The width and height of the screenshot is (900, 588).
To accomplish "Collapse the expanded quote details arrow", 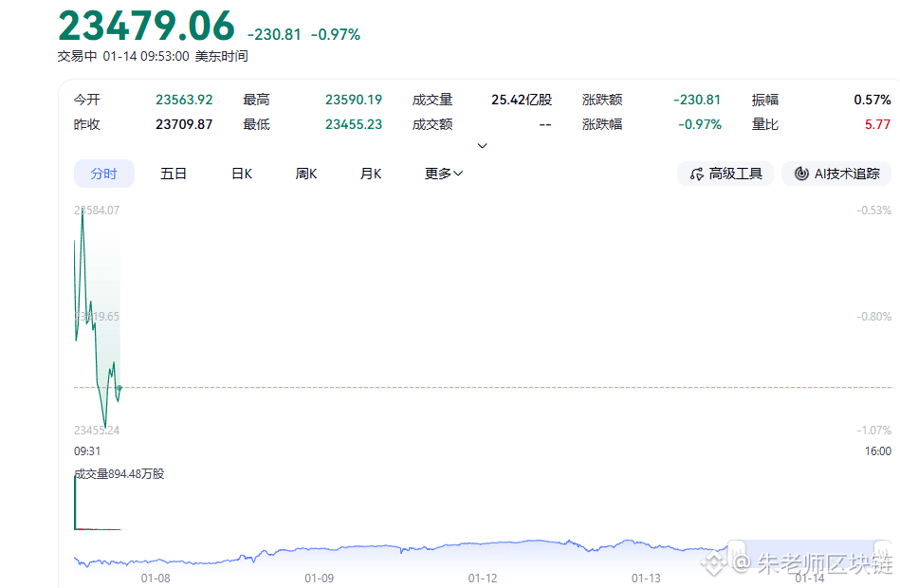I will tap(482, 145).
